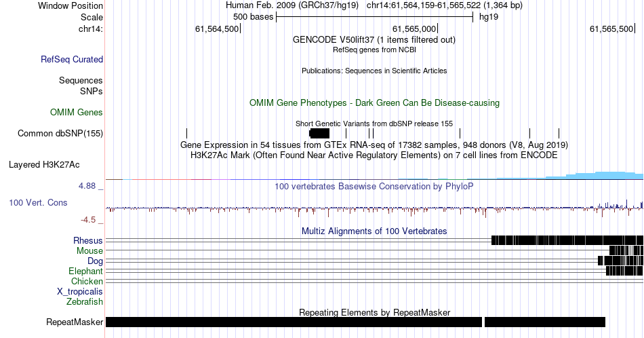This screenshot has height=338, width=644.
Task: Click the hg19 label beside the scale bar
Action: (489, 17)
